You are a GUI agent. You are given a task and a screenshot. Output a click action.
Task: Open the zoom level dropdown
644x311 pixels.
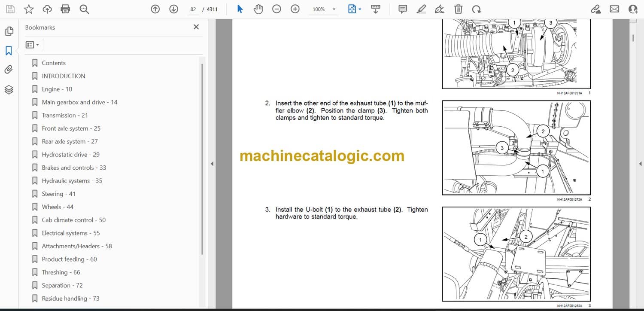[x=334, y=9]
